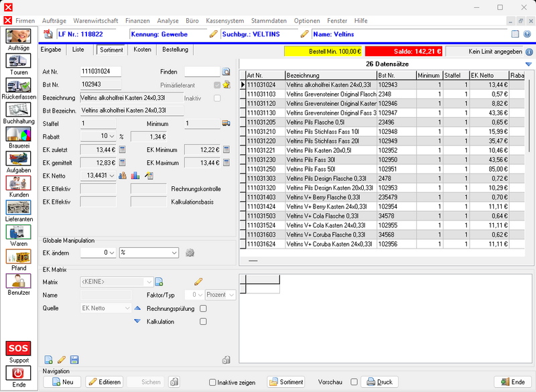
Task: Enable the Kalkulation checkbox
Action: coord(203,322)
